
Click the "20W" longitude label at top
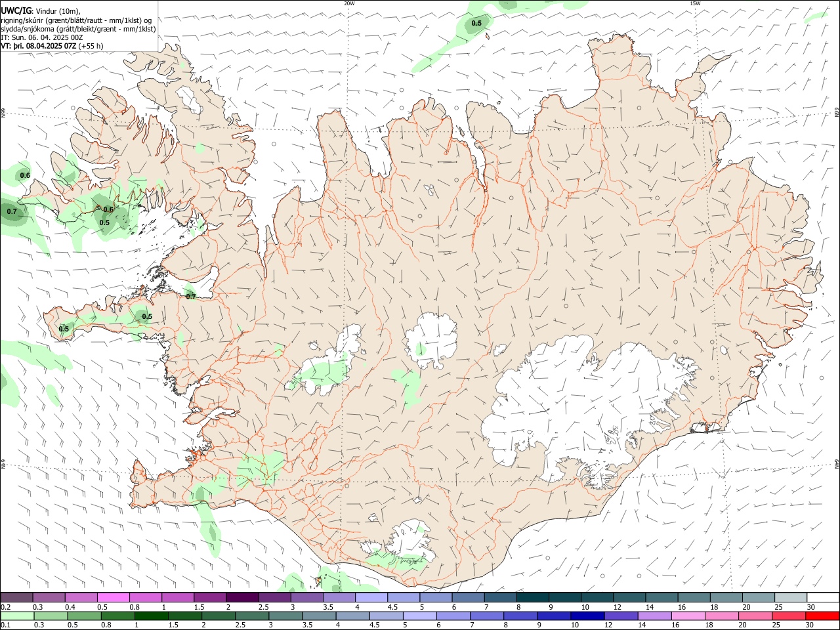point(349,3)
